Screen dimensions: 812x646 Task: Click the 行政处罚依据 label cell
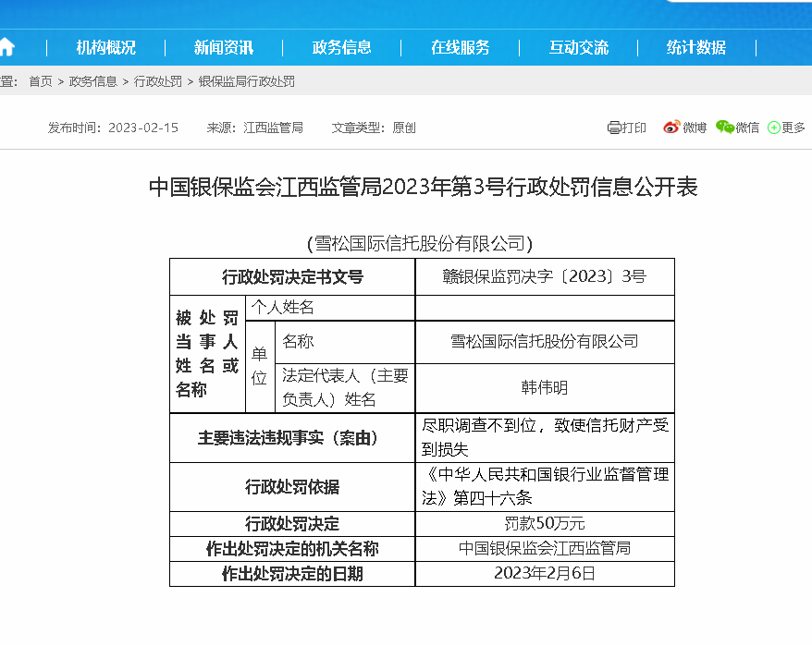[292, 487]
